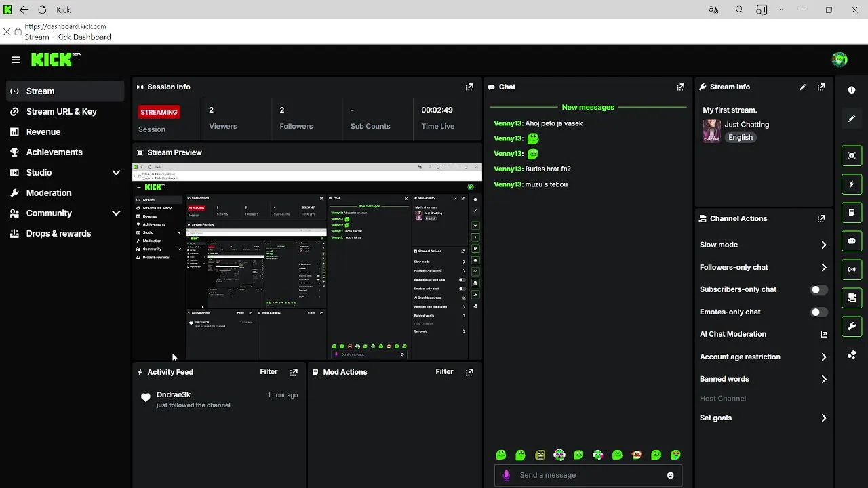Open the Revenue page

click(65, 131)
